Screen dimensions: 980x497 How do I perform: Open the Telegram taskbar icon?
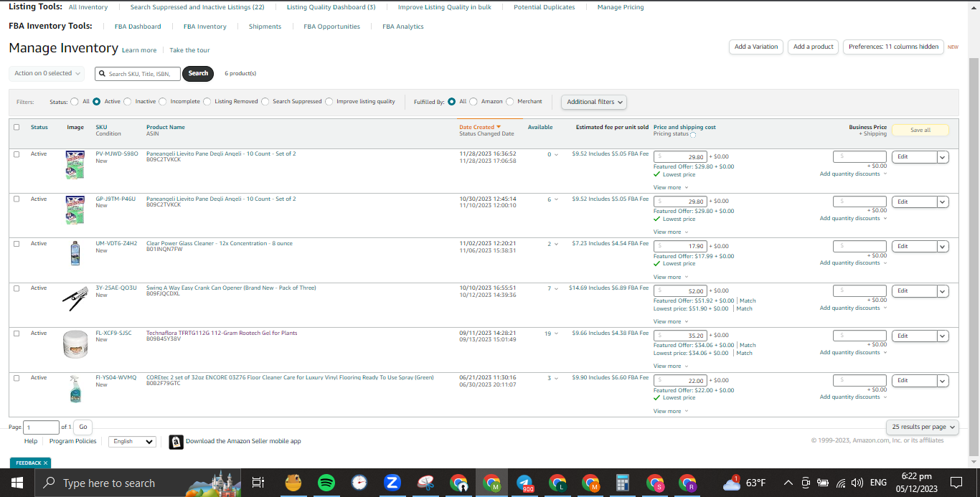525,483
